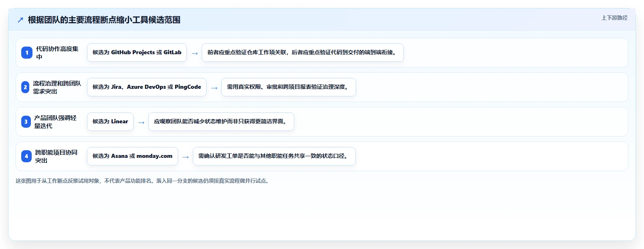Select the number 3 badge
644x249 pixels.
click(x=26, y=122)
